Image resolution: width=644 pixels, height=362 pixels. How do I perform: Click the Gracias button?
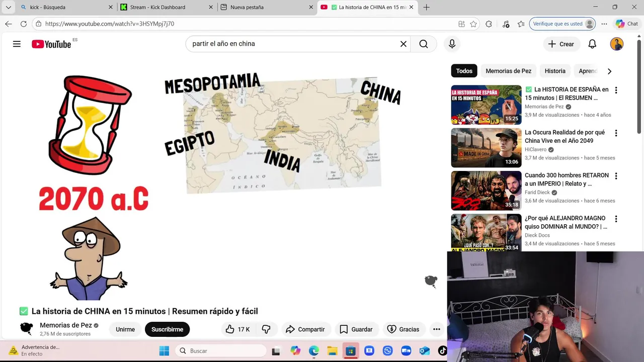[x=403, y=329]
